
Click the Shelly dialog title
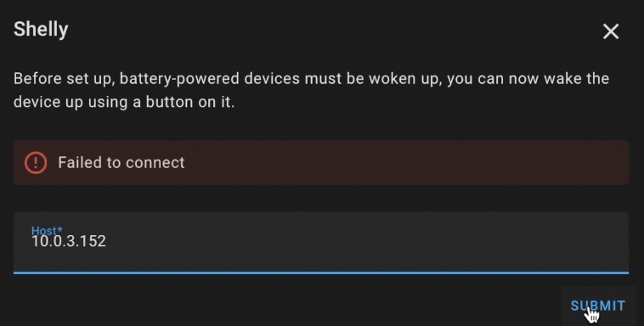coord(41,30)
